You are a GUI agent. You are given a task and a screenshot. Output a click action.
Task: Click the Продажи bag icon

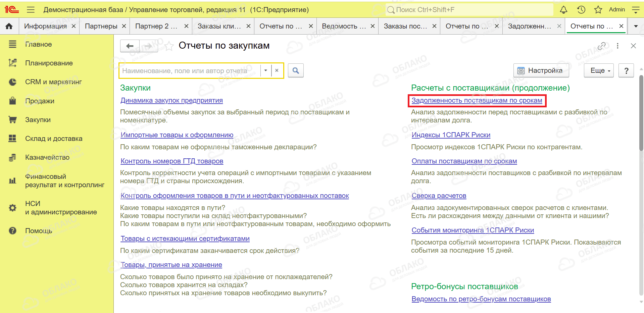[x=12, y=101]
